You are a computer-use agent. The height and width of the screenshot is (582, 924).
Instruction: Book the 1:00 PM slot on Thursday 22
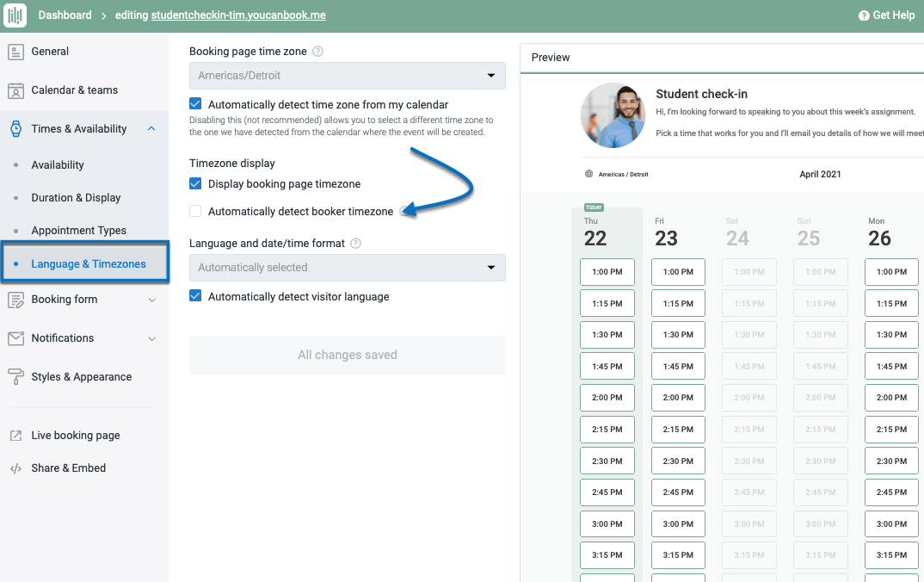click(607, 271)
